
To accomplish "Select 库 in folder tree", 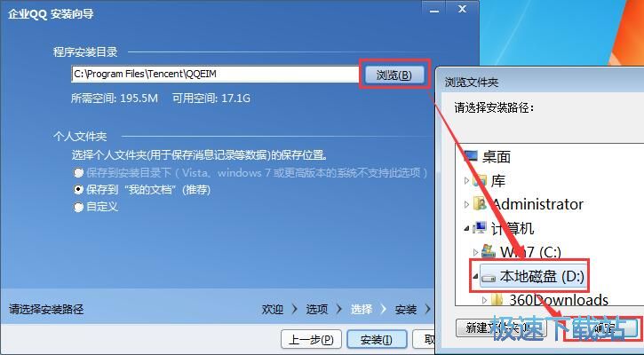I will point(498,180).
